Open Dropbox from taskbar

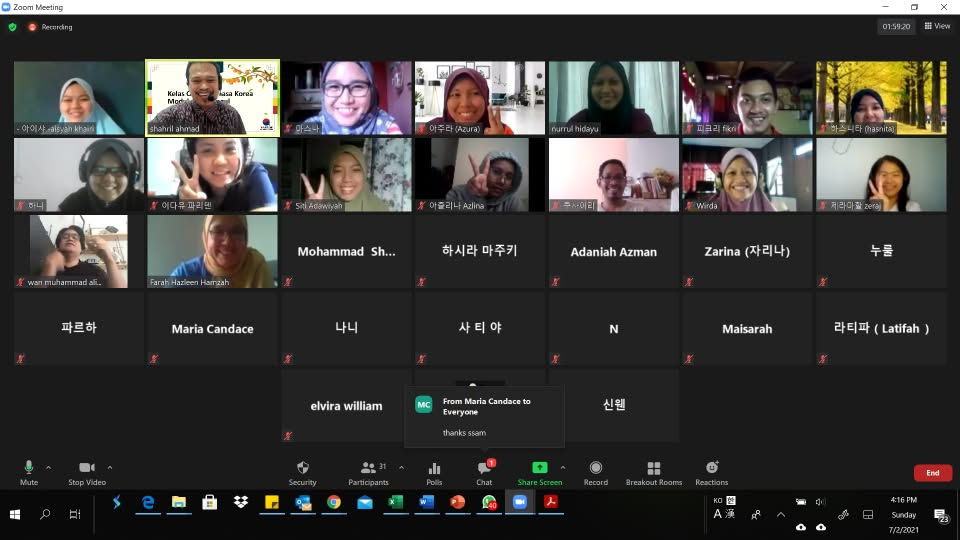pos(241,503)
